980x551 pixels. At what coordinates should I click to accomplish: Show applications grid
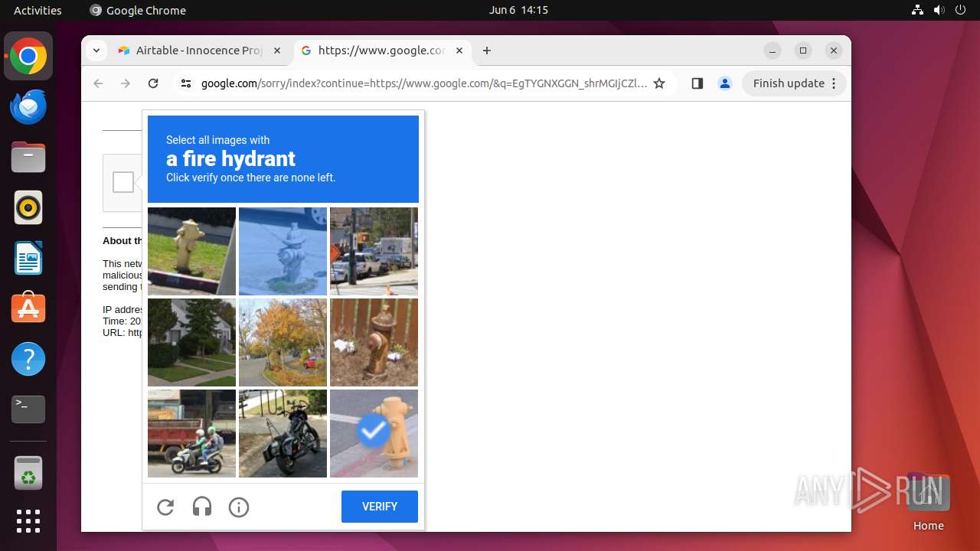tap(28, 521)
